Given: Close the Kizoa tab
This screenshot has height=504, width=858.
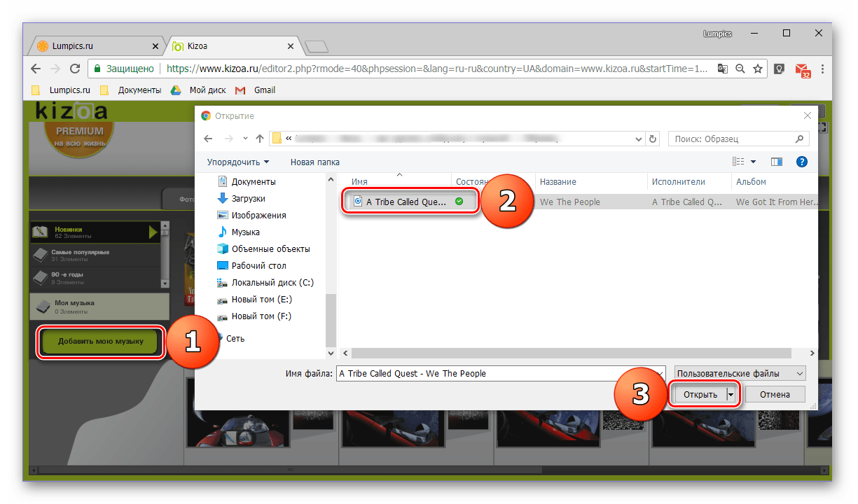Looking at the screenshot, I should point(291,46).
